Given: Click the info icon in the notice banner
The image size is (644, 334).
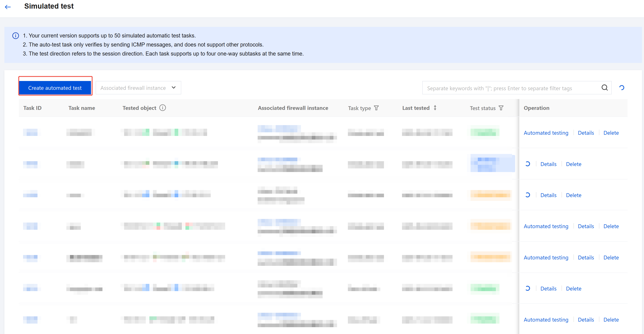Looking at the screenshot, I should (x=15, y=36).
